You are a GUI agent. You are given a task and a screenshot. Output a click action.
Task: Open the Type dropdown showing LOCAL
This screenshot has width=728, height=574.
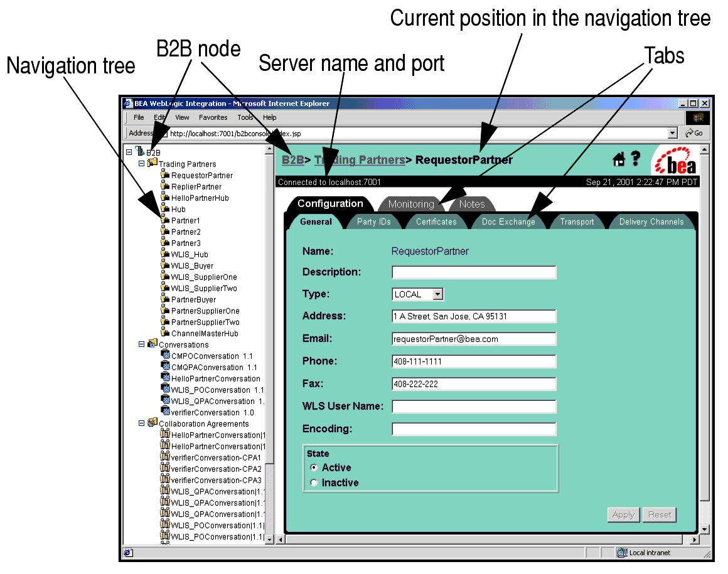pyautogui.click(x=438, y=294)
